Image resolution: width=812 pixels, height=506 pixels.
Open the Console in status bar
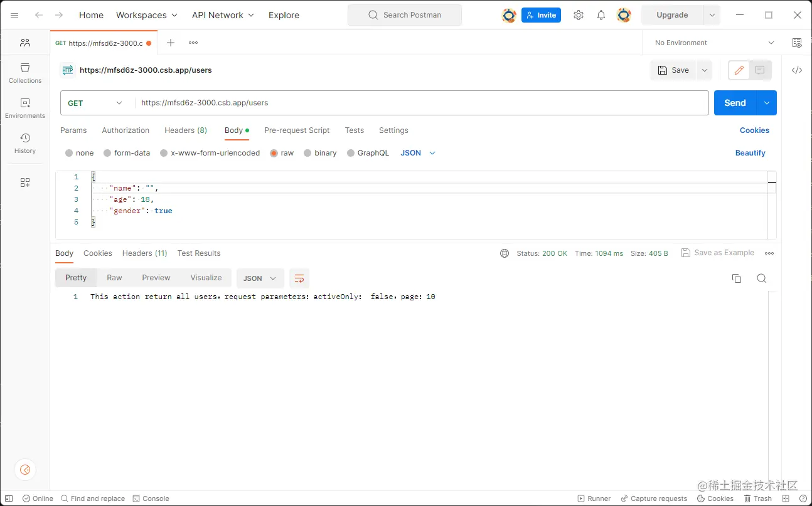(151, 498)
